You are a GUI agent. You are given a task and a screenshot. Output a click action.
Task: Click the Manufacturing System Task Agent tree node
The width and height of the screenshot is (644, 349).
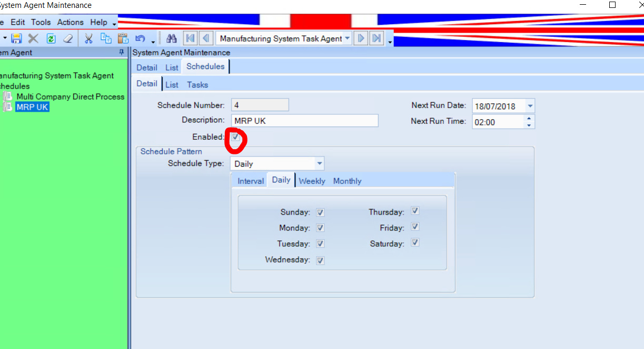56,75
